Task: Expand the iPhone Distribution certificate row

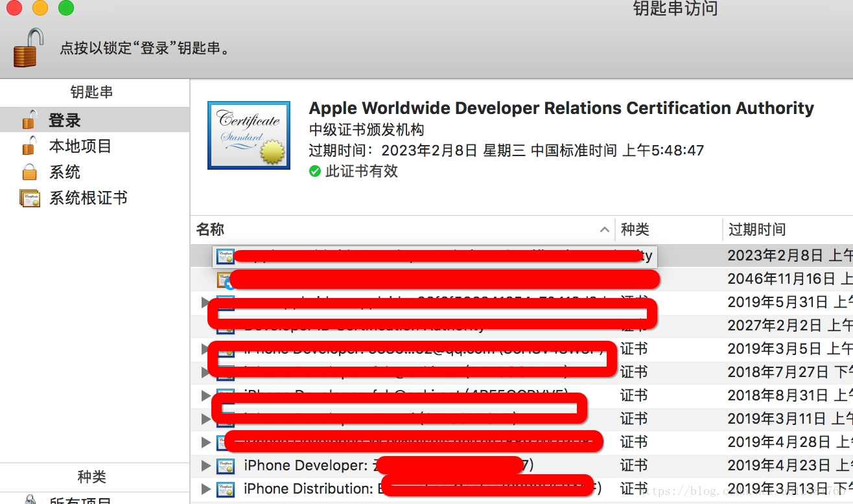Action: tap(206, 489)
